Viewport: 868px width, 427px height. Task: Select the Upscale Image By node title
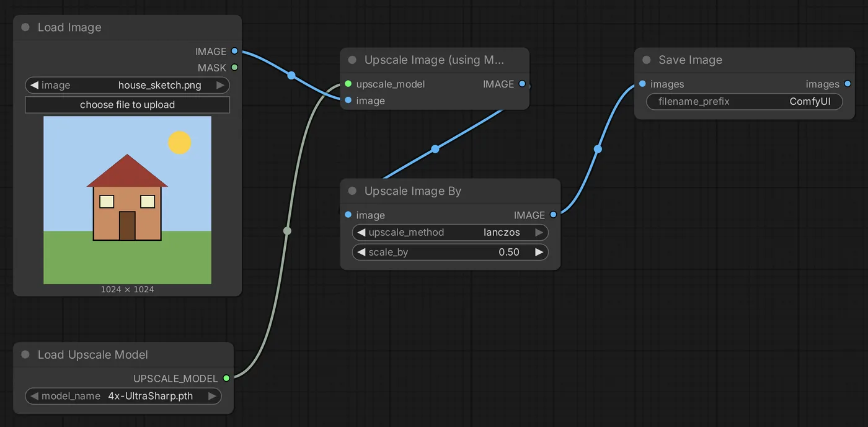[x=413, y=191]
